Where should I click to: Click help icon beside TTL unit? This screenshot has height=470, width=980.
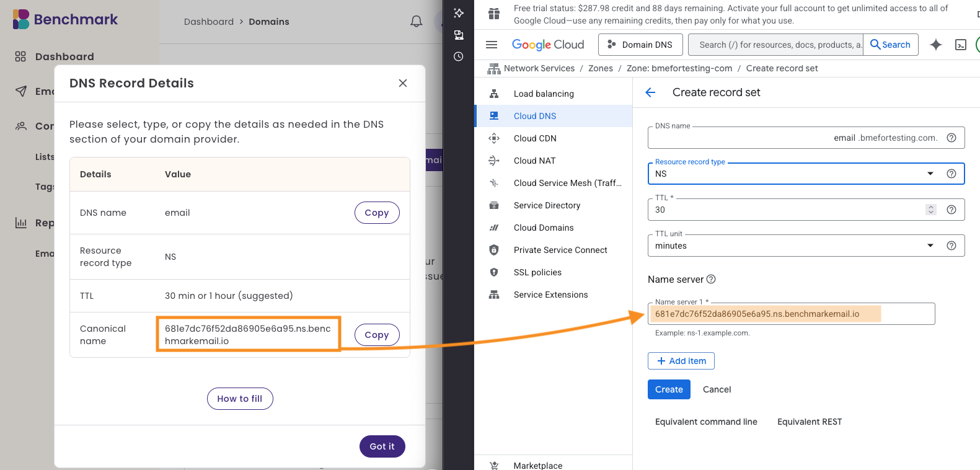tap(951, 246)
